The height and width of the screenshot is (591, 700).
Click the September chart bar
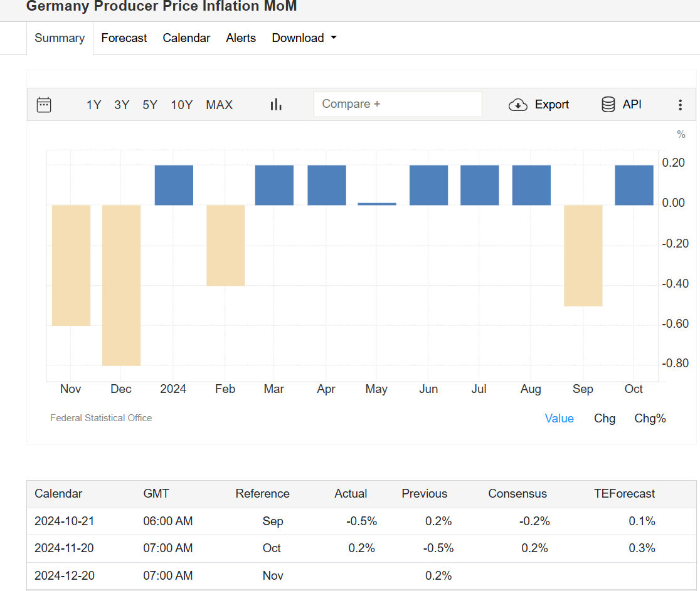pyautogui.click(x=583, y=256)
